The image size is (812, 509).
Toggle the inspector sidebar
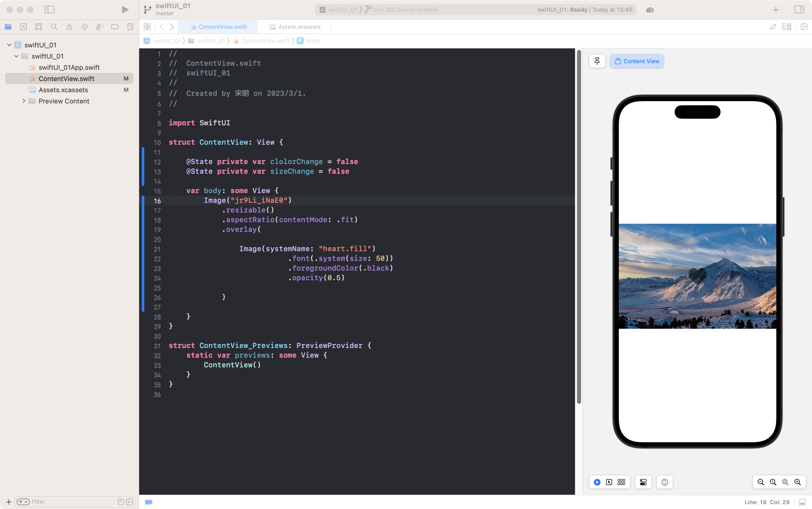pos(799,9)
